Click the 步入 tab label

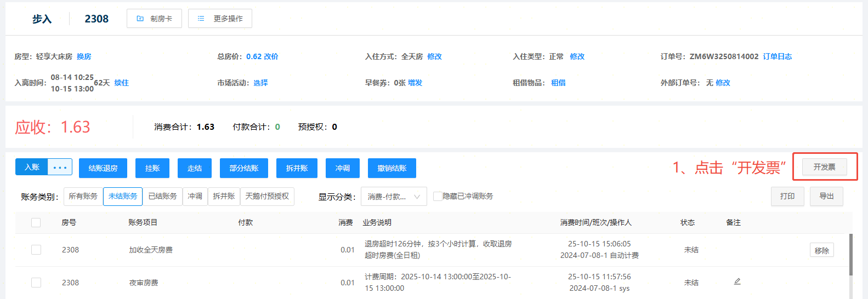(42, 19)
